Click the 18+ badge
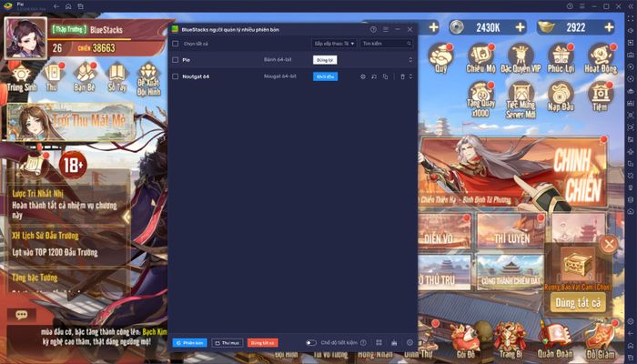Image resolution: width=637 pixels, height=364 pixels. pos(73,165)
